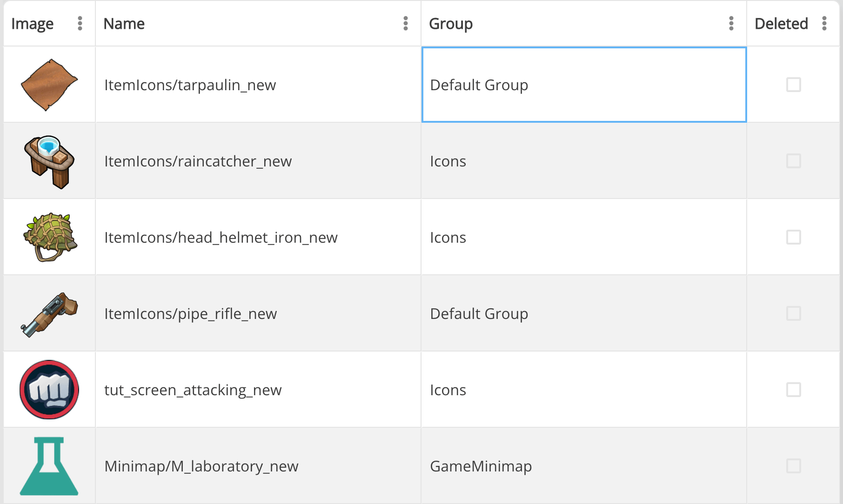The image size is (843, 504).
Task: Click the pipe rifle icon image
Action: [x=49, y=314]
